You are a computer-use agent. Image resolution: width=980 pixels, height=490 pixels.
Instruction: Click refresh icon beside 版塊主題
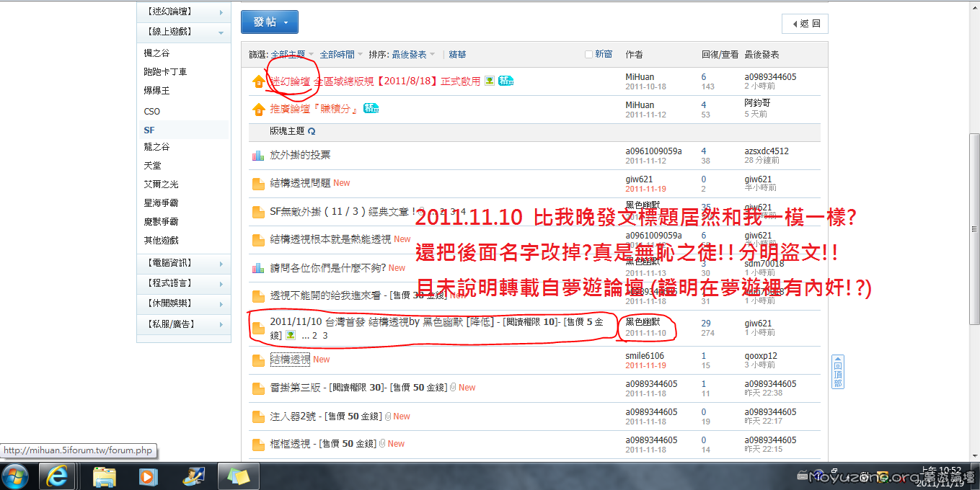pyautogui.click(x=312, y=132)
